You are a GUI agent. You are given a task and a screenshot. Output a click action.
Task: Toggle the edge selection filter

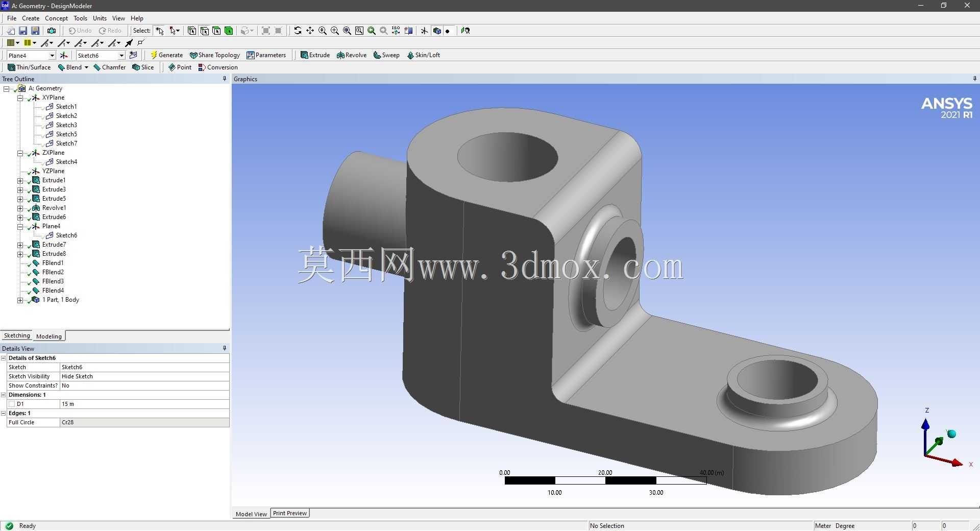tap(204, 31)
